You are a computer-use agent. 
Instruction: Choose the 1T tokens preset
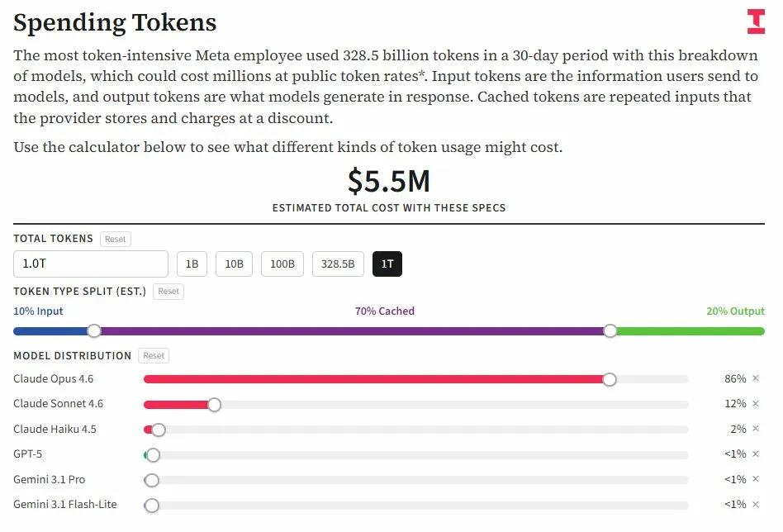[387, 264]
